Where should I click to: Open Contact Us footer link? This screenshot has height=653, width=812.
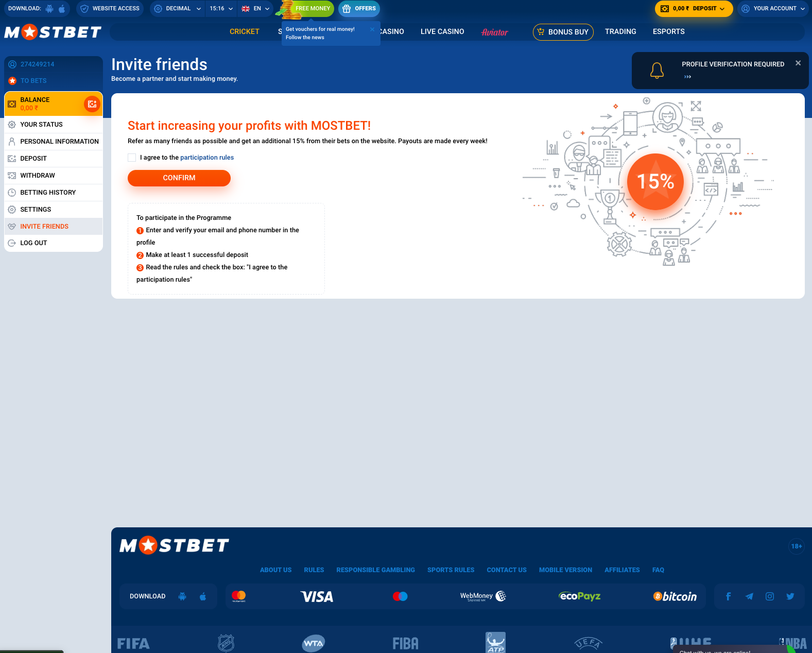(507, 570)
